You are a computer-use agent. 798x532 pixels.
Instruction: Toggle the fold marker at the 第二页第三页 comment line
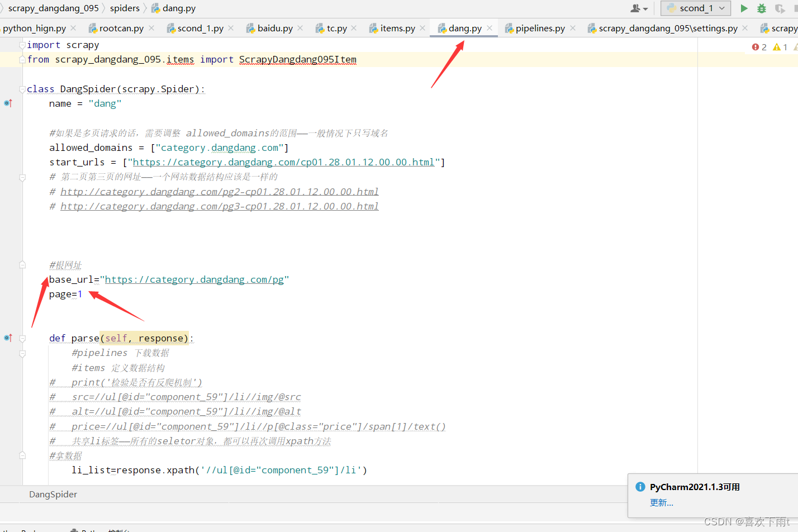pyautogui.click(x=22, y=177)
